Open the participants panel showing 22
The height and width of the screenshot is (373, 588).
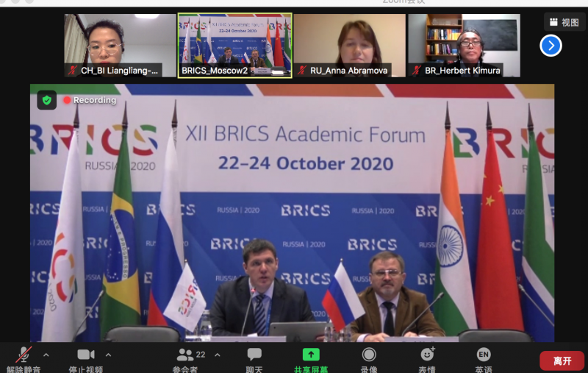coord(191,355)
